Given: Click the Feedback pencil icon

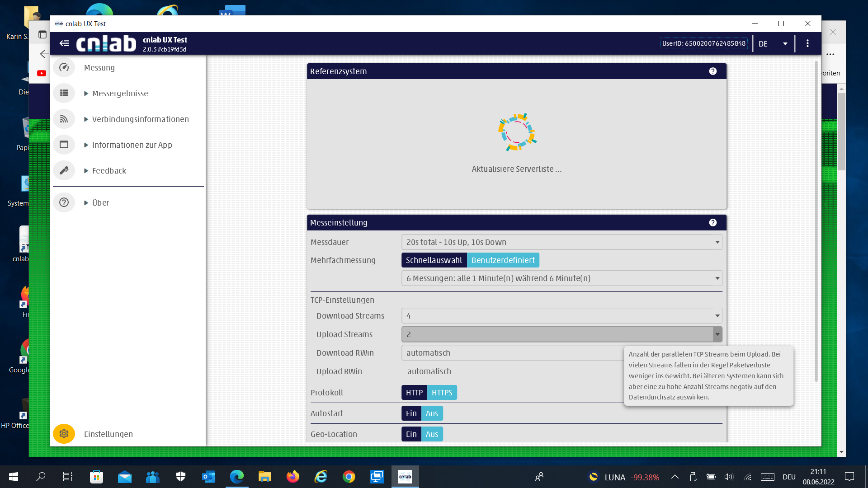Looking at the screenshot, I should 64,170.
